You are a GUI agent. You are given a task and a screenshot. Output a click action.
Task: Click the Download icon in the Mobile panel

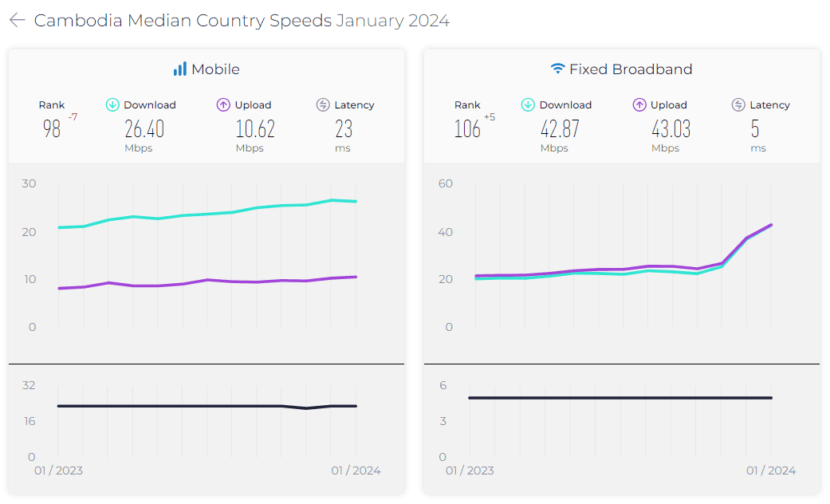click(x=111, y=104)
